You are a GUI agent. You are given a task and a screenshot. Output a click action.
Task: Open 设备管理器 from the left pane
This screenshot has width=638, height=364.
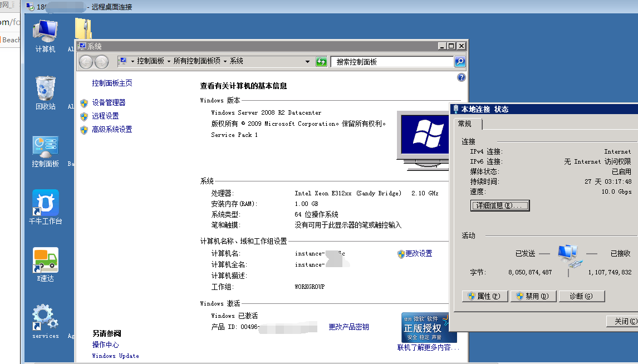click(109, 102)
